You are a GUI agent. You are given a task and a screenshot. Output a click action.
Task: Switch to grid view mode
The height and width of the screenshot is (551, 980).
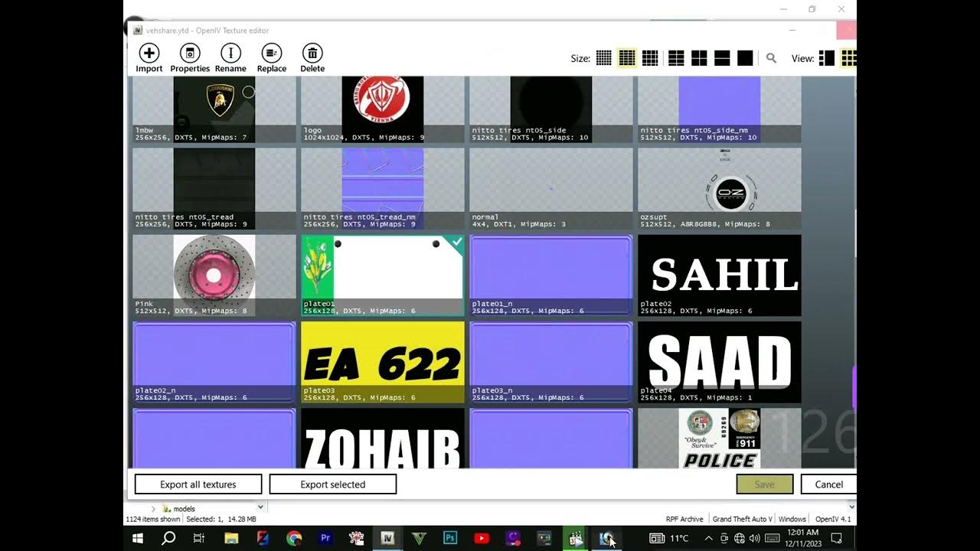[848, 58]
